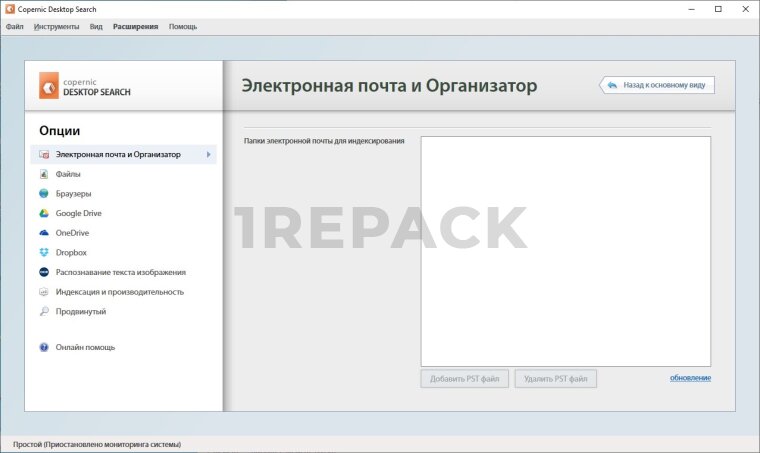Open the Инструменты menu

56,27
